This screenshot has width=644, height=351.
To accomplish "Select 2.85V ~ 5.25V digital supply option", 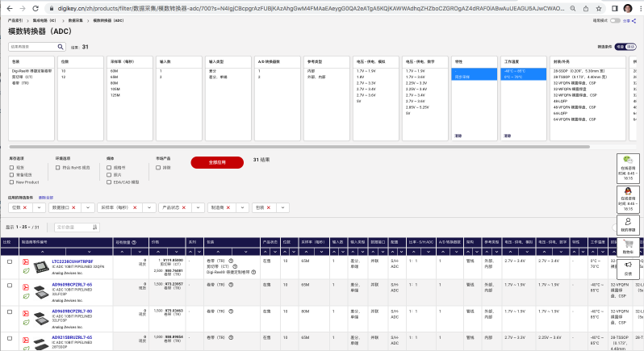I will [x=417, y=107].
